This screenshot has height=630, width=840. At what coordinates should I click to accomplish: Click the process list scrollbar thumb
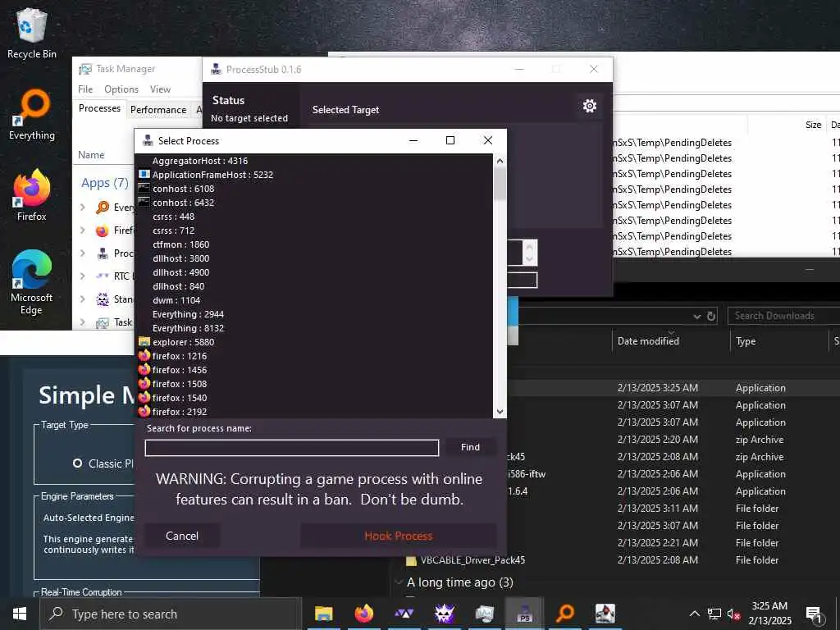click(500, 183)
